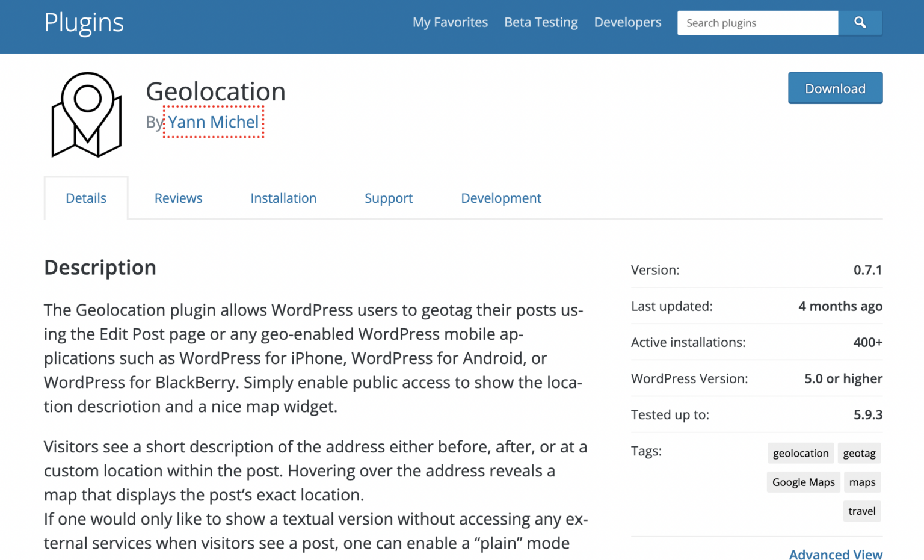Image resolution: width=924 pixels, height=560 pixels.
Task: Switch to the Support tab
Action: (x=389, y=198)
